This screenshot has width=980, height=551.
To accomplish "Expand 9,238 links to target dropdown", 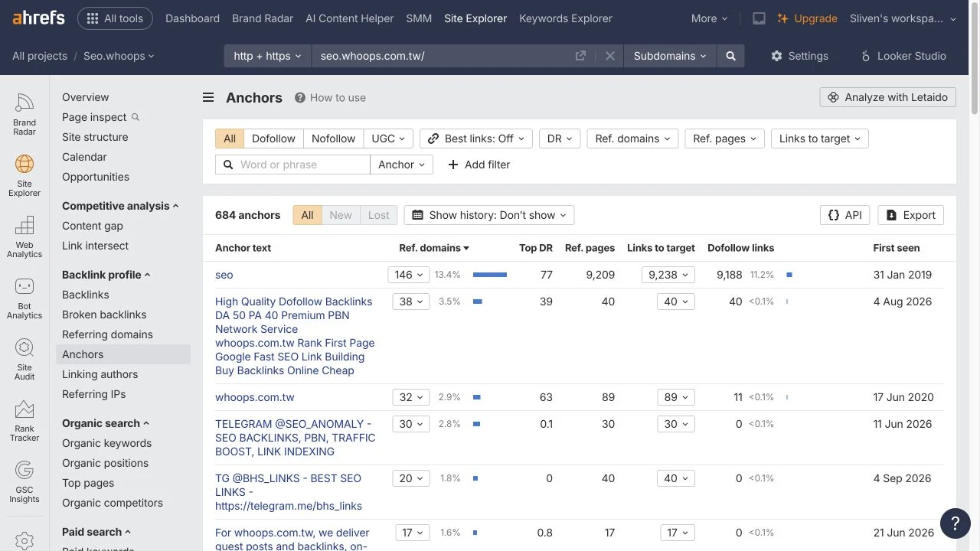I will point(668,275).
